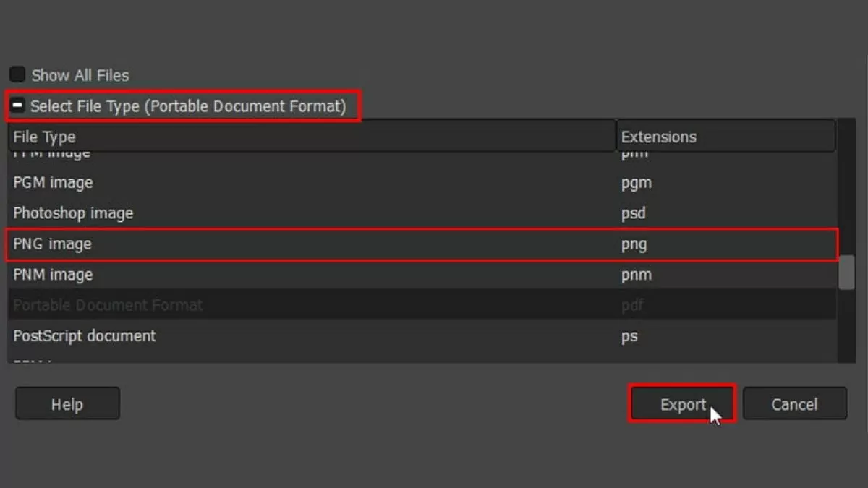Select the PNG image file type row
Image resolution: width=868 pixels, height=488 pixels.
point(52,244)
